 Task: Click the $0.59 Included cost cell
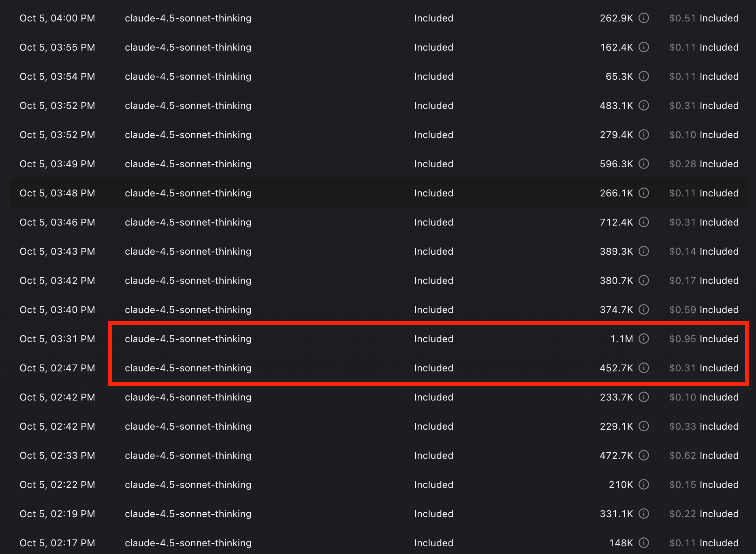[x=704, y=310]
